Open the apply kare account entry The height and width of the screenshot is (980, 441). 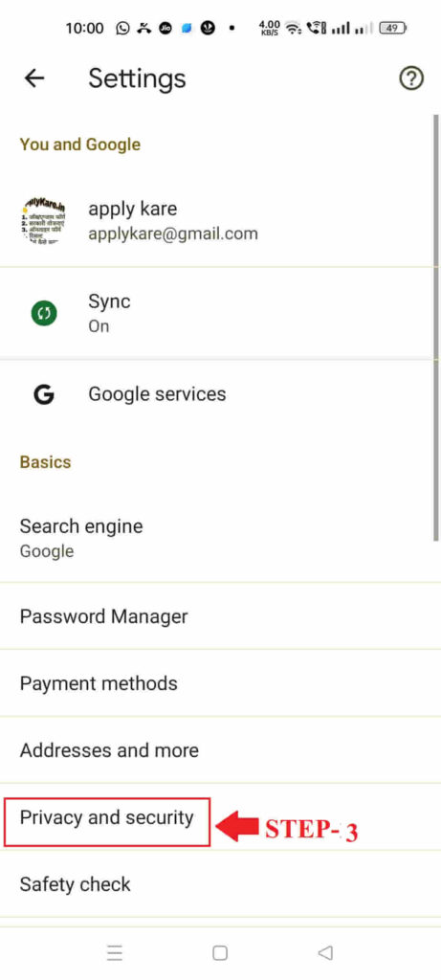point(220,222)
